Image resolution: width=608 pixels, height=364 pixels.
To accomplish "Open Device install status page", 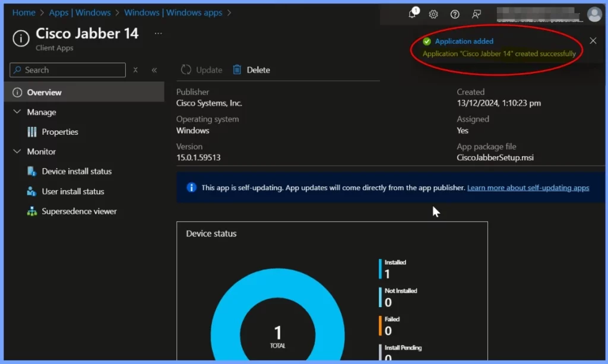I will (77, 172).
